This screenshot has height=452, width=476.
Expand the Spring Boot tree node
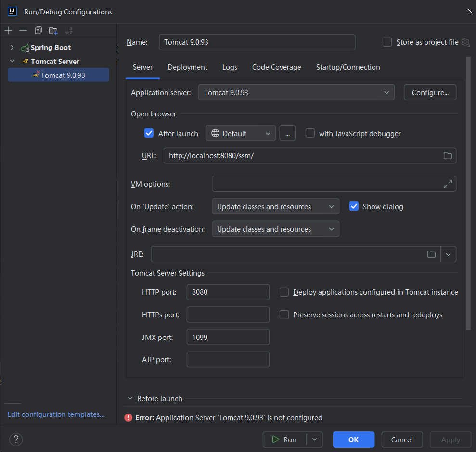tap(12, 48)
